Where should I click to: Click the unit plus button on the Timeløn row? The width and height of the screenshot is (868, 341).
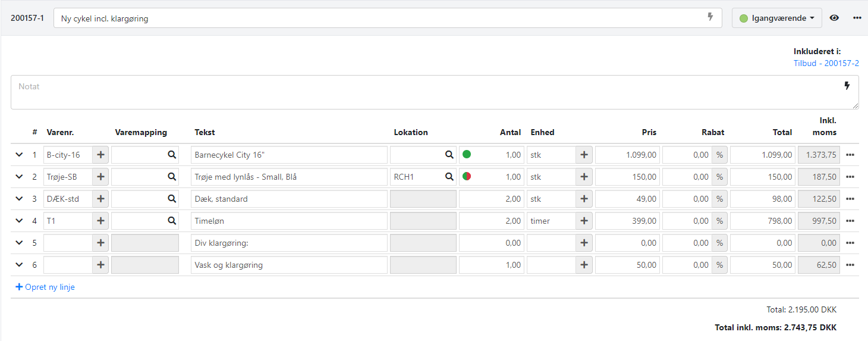click(584, 221)
